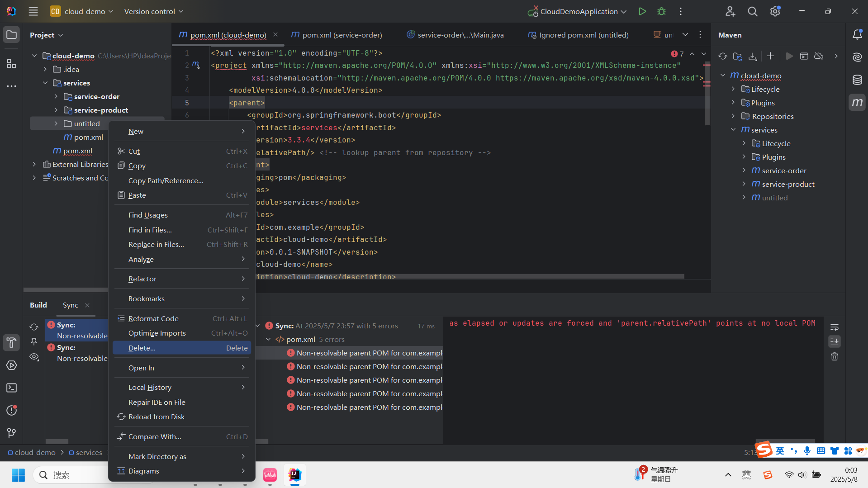Click the Windows taskbar search box
This screenshot has height=488, width=868.
click(x=71, y=475)
